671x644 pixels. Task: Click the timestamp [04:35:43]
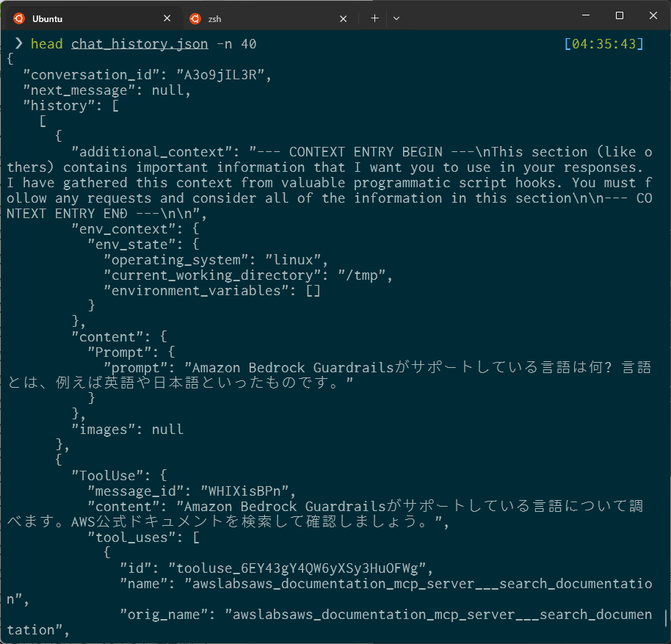tap(603, 43)
